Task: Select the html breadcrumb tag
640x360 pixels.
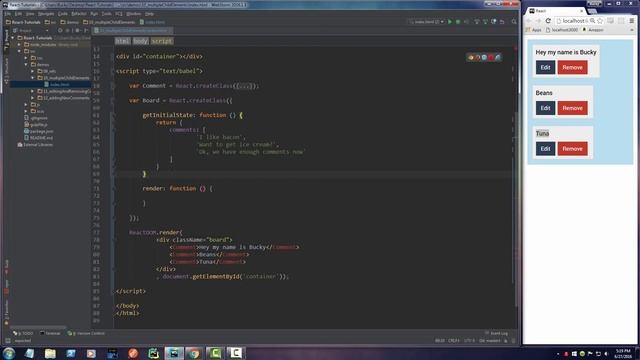Action: tap(122, 41)
